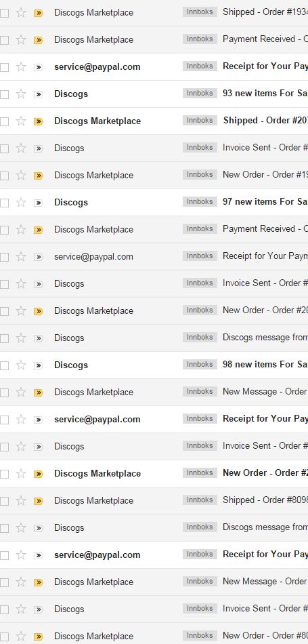Check the 'Shipped - Order #8098' email checkbox

[x=4, y=501]
